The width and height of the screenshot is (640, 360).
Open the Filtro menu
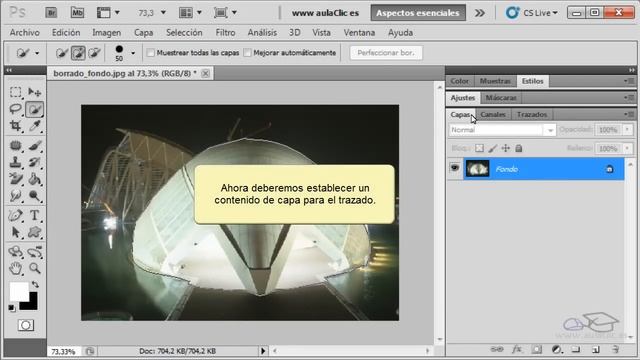pyautogui.click(x=225, y=33)
